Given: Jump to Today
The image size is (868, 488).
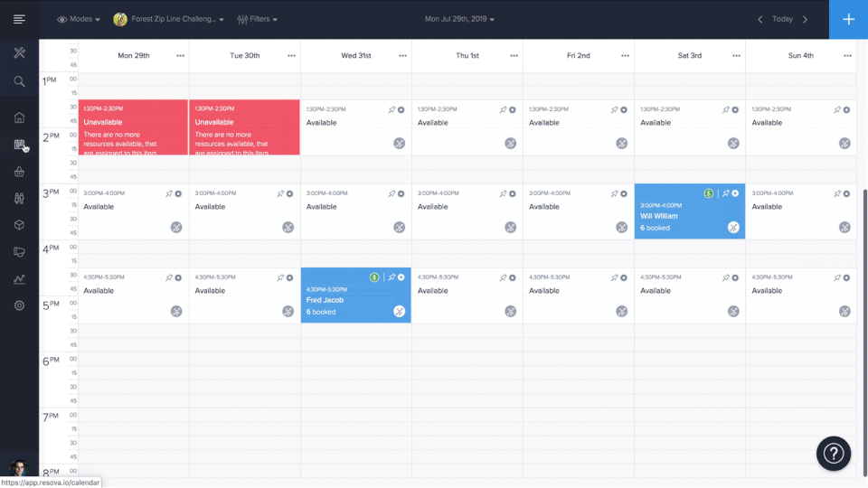Looking at the screenshot, I should pos(783,19).
